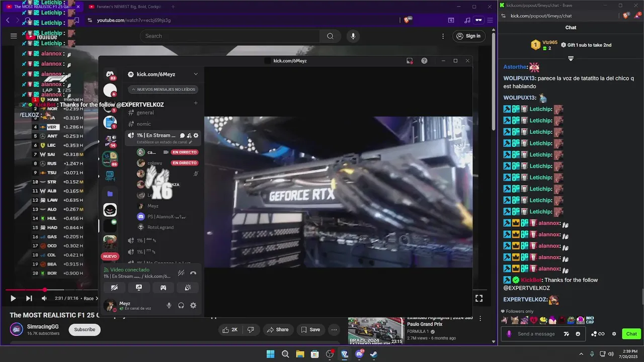
Task: Open Brazil 2024 Extended Highlights thumbnail
Action: [x=376, y=330]
